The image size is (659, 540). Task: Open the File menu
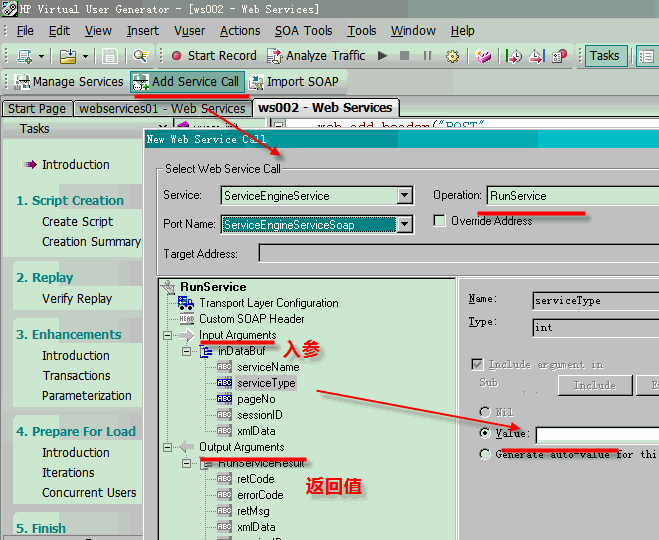(25, 31)
